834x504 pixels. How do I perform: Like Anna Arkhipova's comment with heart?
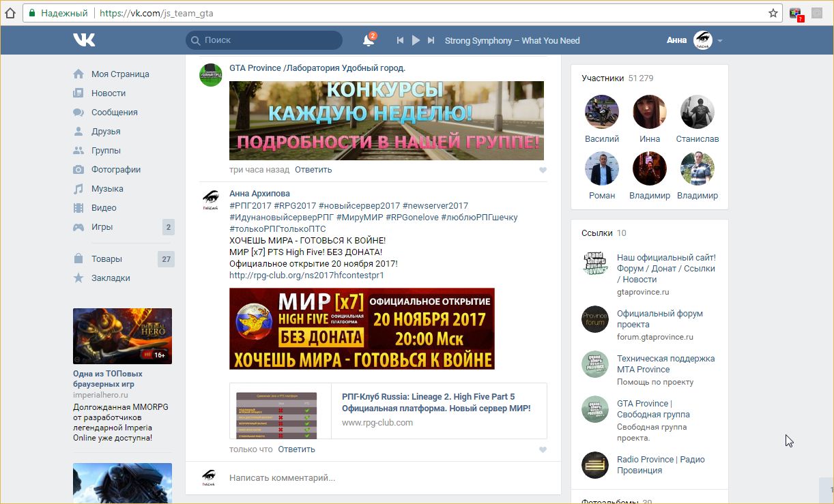(x=543, y=450)
